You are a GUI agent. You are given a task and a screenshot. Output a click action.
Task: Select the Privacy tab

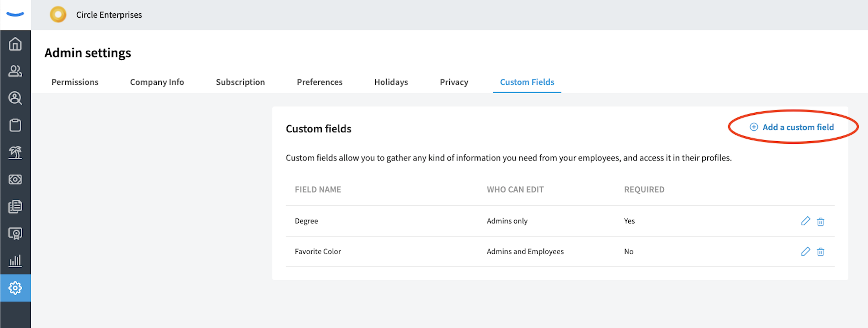[x=454, y=82]
